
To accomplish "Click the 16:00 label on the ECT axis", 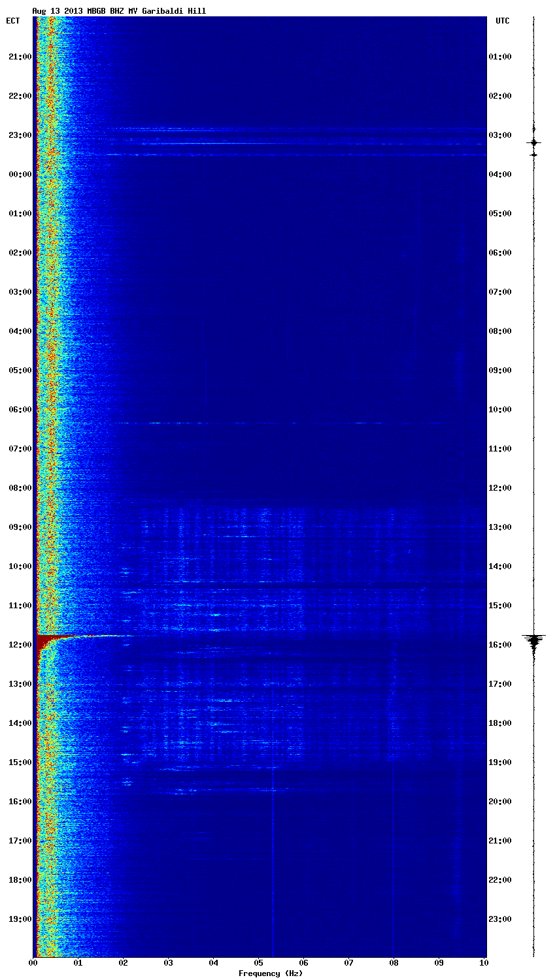I will [20, 802].
